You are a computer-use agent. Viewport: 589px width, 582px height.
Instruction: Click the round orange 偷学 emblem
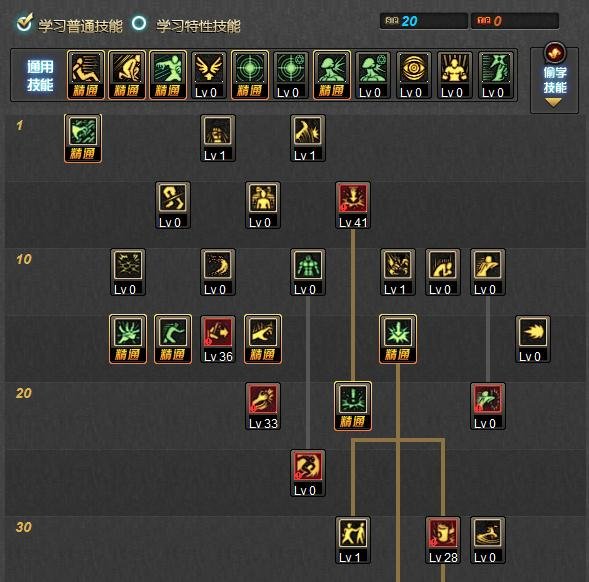coord(555,53)
